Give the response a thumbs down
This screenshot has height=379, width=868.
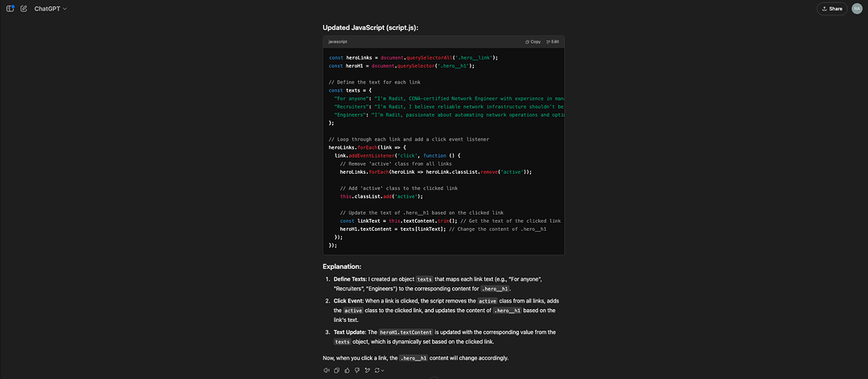pyautogui.click(x=356, y=370)
